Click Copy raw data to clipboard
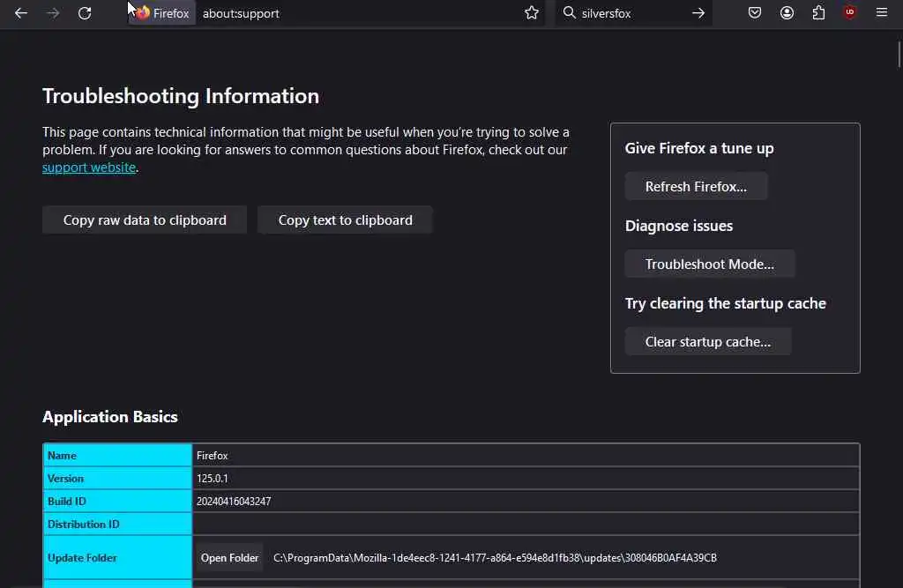The width and height of the screenshot is (903, 588). (x=145, y=220)
